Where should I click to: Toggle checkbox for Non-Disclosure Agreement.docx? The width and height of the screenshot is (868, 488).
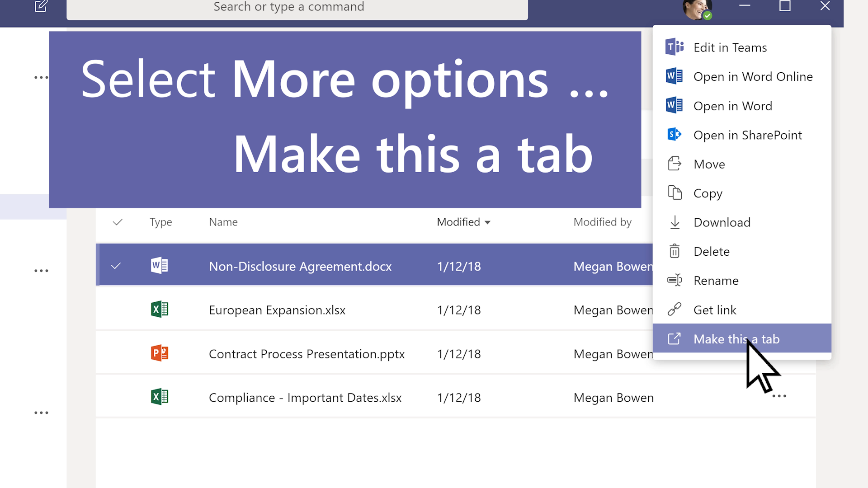116,266
